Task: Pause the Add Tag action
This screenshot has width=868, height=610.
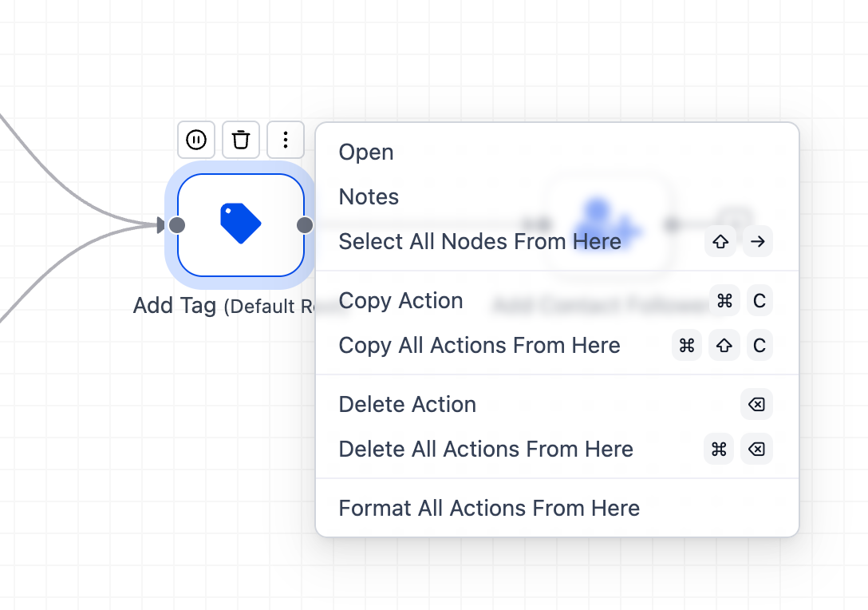Action: (196, 141)
